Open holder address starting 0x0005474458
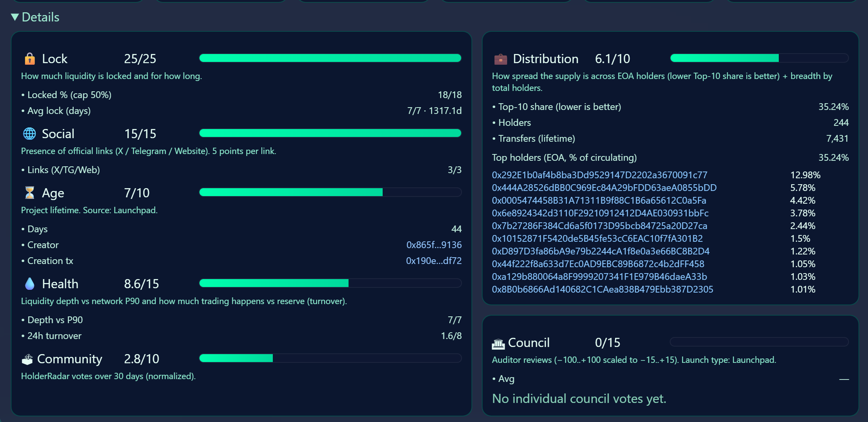This screenshot has width=868, height=422. [599, 200]
